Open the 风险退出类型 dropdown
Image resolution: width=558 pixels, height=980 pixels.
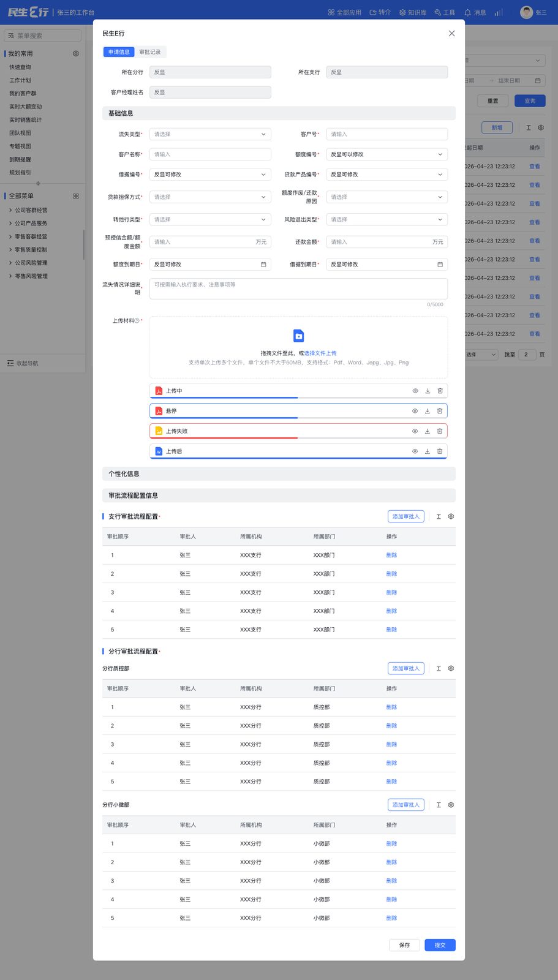tap(386, 219)
